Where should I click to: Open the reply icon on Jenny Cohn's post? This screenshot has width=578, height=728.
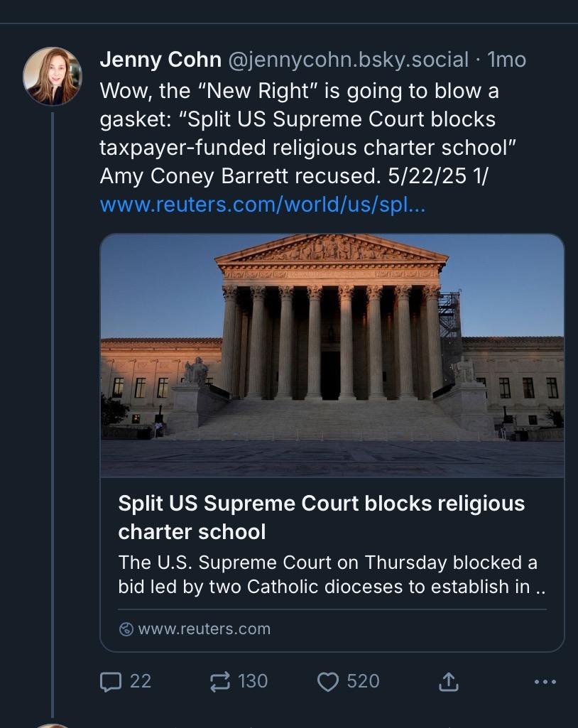[x=111, y=682]
